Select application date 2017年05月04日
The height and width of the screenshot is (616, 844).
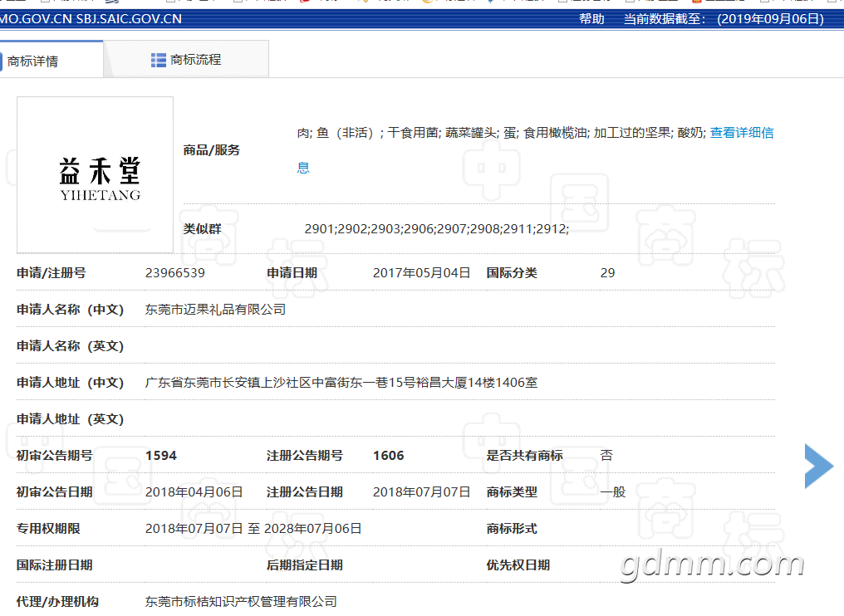coord(421,273)
